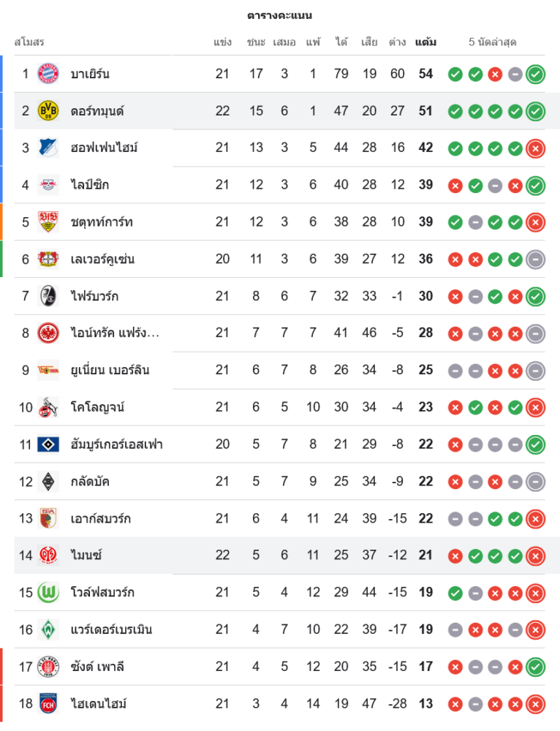Click Leverkusen's latest match draw indicator

pyautogui.click(x=536, y=259)
